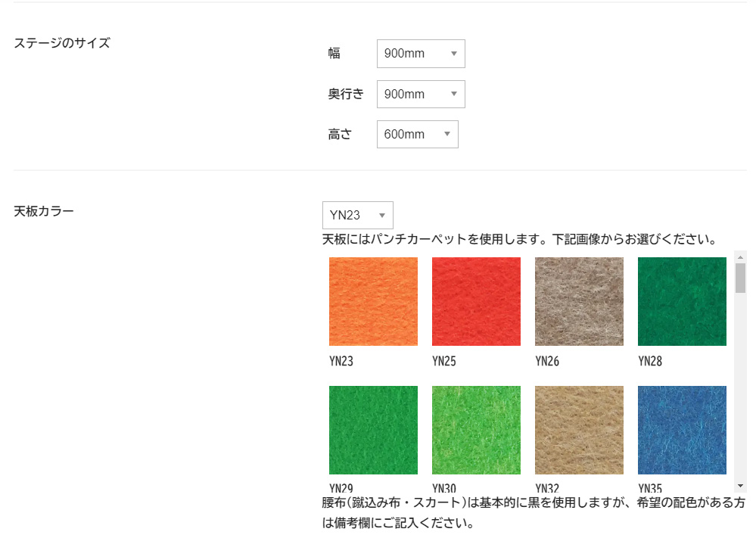Image resolution: width=756 pixels, height=538 pixels.
Task: Select the orange YN23 carpet swatch
Action: click(373, 301)
